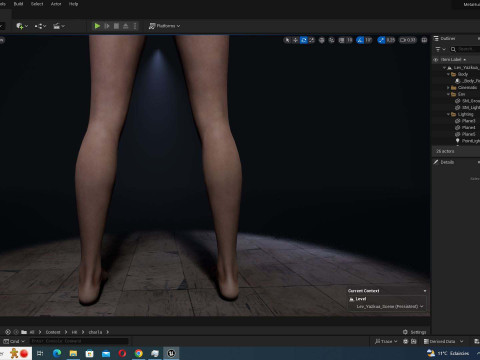Open the Actor menu
The width and height of the screenshot is (480, 360).
[x=56, y=4]
